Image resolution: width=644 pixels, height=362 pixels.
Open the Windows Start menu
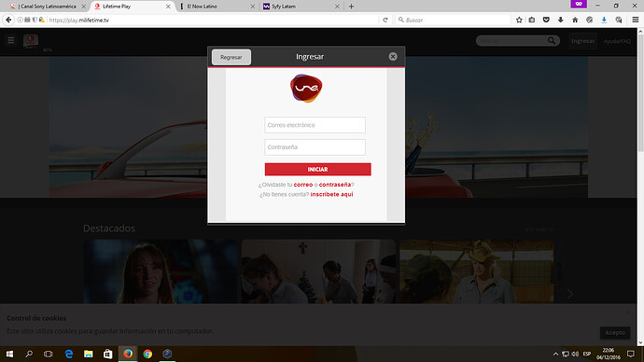click(x=9, y=354)
